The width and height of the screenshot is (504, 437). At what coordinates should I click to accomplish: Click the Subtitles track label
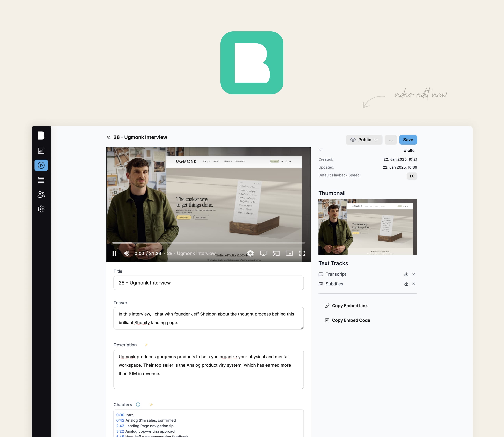point(334,284)
